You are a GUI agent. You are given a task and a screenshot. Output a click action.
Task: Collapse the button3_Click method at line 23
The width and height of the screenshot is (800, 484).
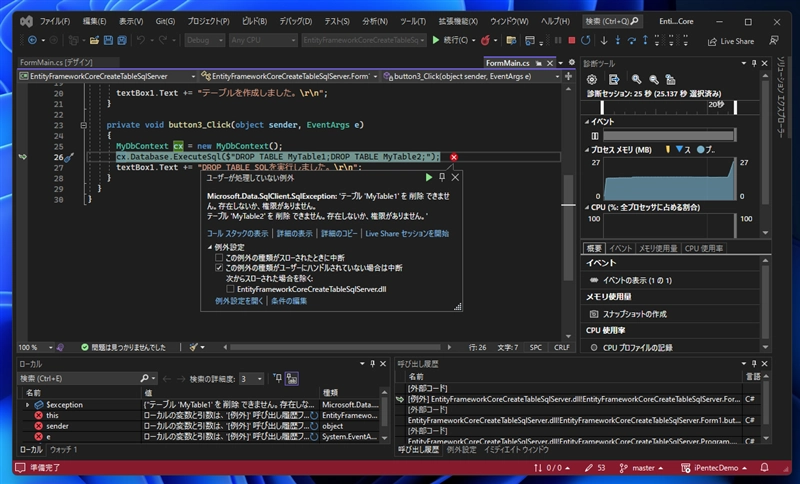83,125
